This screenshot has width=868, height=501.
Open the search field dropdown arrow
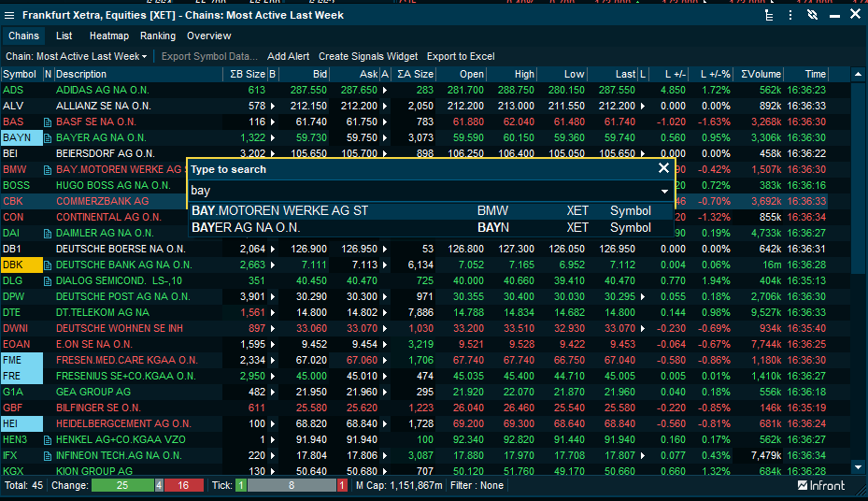664,191
